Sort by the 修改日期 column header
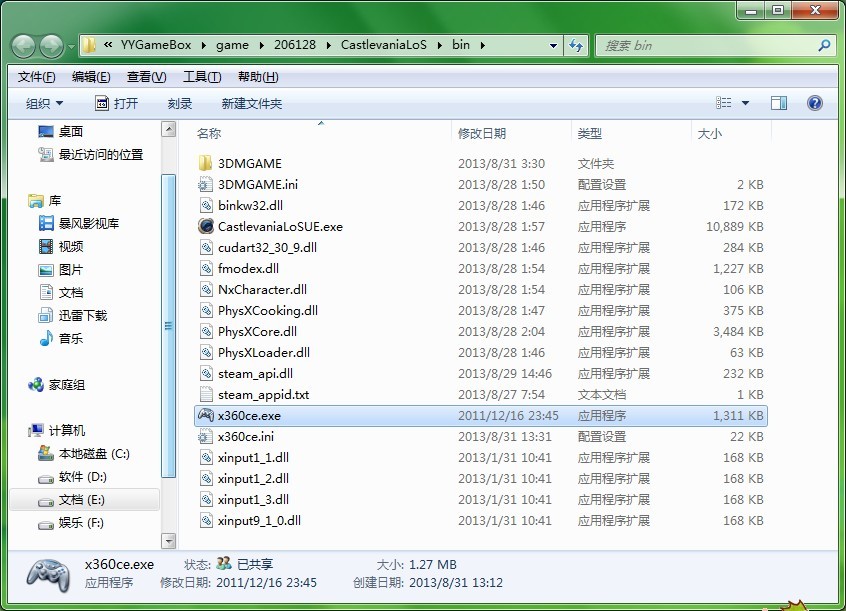The height and width of the screenshot is (611, 846). point(482,133)
